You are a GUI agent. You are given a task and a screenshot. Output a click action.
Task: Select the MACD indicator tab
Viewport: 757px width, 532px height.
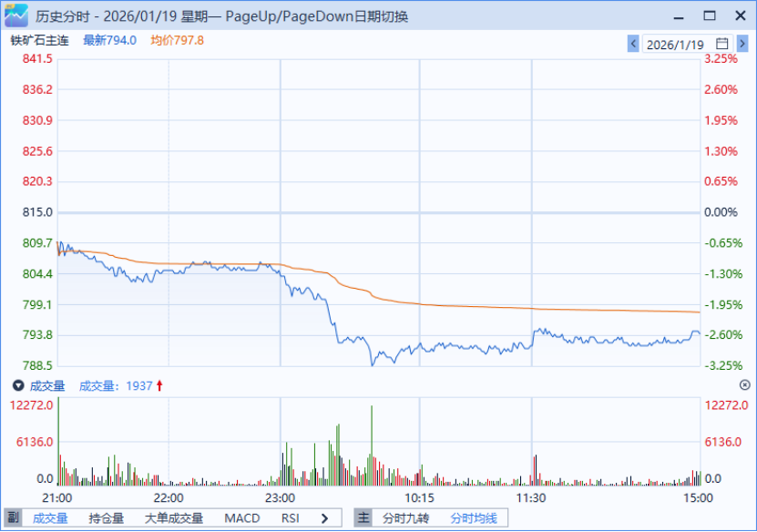(241, 518)
